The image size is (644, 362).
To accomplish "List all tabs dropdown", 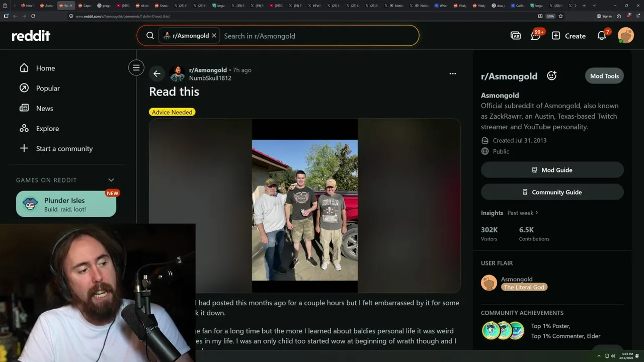I will pyautogui.click(x=594, y=6).
